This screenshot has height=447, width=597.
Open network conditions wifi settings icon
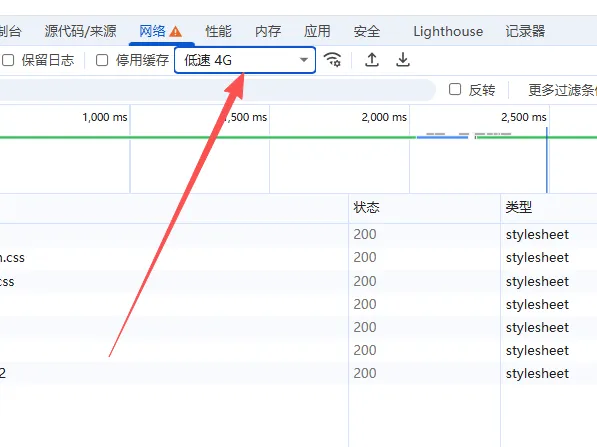tap(332, 60)
